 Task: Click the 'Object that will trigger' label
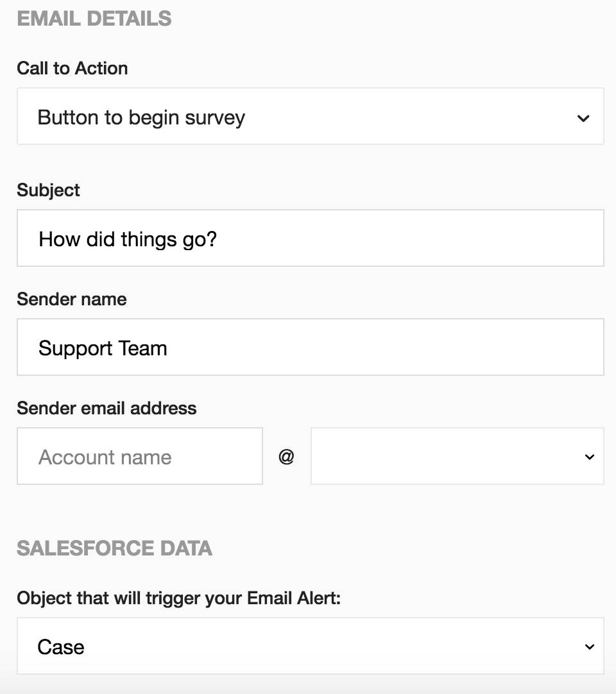[178, 598]
